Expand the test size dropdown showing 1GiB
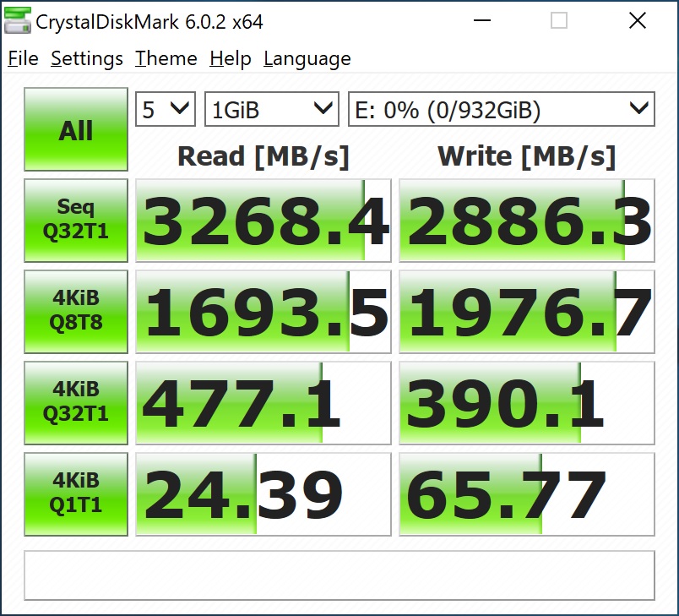 coord(271,109)
